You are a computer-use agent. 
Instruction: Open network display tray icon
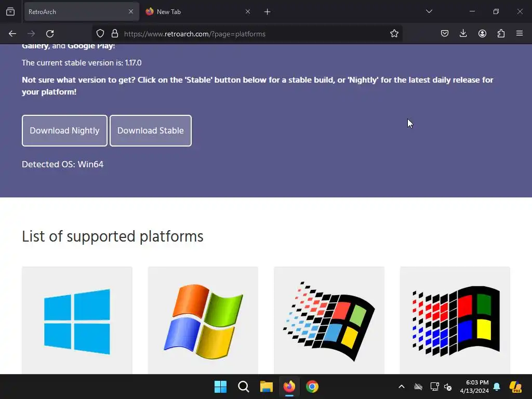point(434,387)
